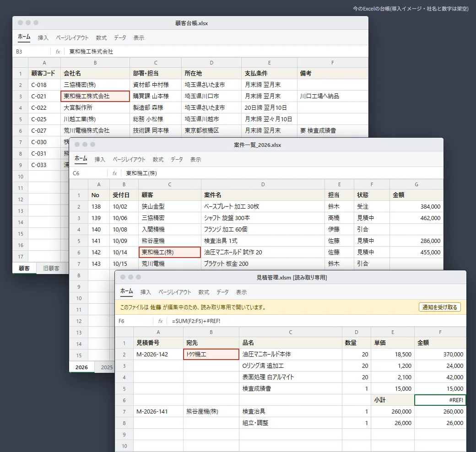The height and width of the screenshot is (452, 476).
Task: Select cell 川口工場へ納品 in 備考 column
Action: pos(332,96)
